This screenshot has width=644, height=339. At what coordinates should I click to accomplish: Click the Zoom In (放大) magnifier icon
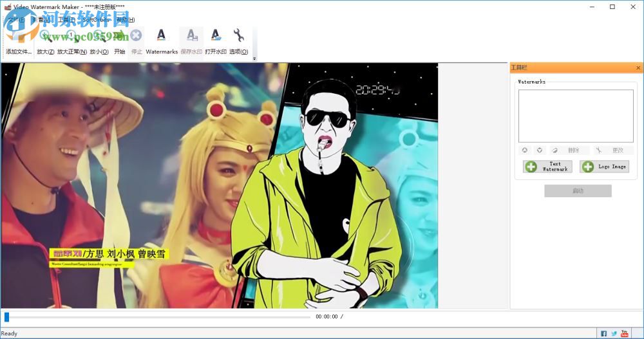click(45, 36)
